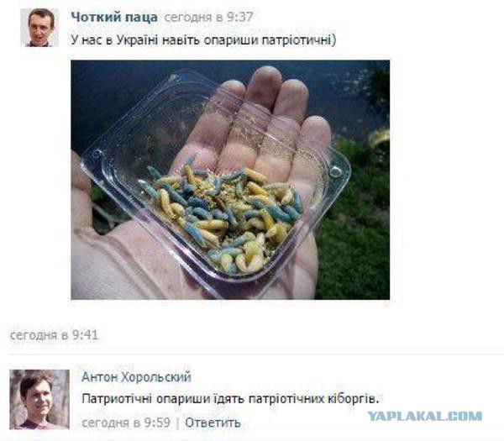
Task: Click the 'сегодня в 9:59' comment timestamp
Action: tap(126, 423)
